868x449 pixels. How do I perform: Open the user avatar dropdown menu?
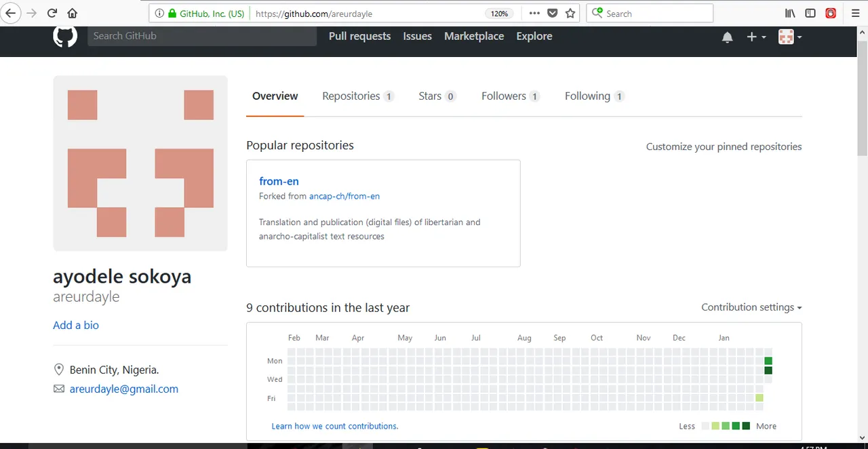[x=790, y=37]
